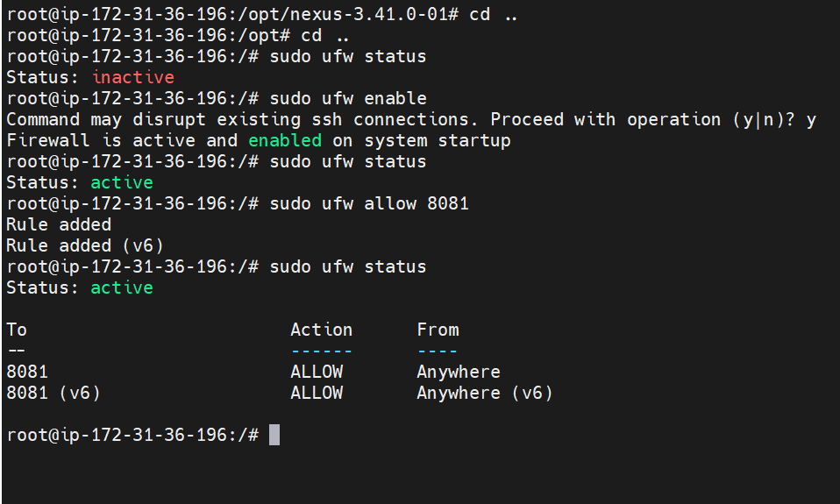The width and height of the screenshot is (840, 504).
Task: Click the 'Rule added (v6)' output line
Action: pos(85,245)
